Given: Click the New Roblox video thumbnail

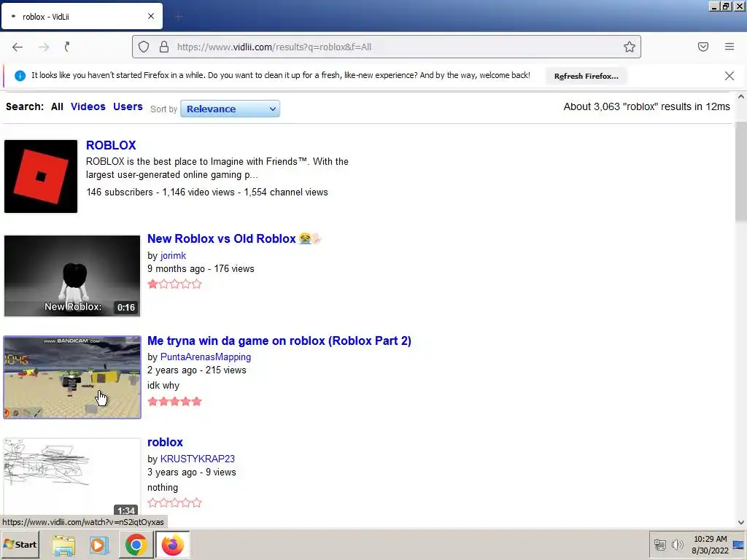Looking at the screenshot, I should point(72,276).
